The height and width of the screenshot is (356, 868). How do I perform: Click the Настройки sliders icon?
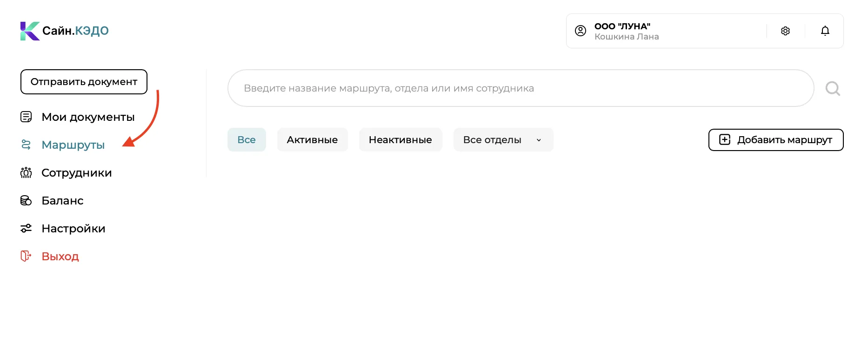[x=26, y=228]
